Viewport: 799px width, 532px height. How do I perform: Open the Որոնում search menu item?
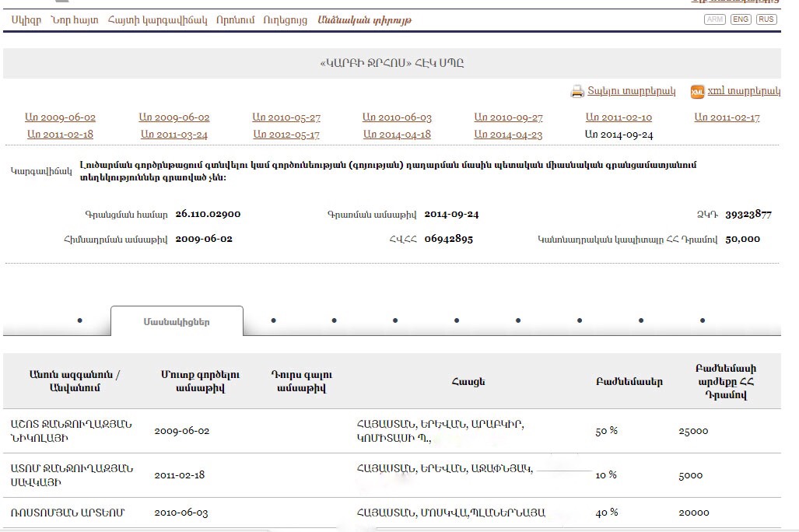236,20
